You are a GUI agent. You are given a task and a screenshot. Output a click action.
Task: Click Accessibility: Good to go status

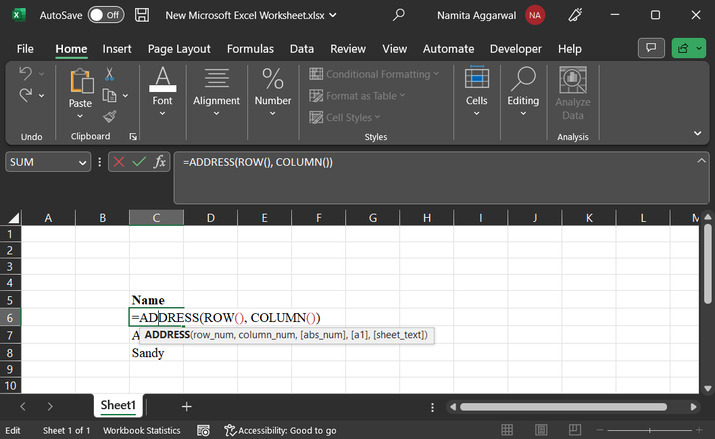[280, 430]
